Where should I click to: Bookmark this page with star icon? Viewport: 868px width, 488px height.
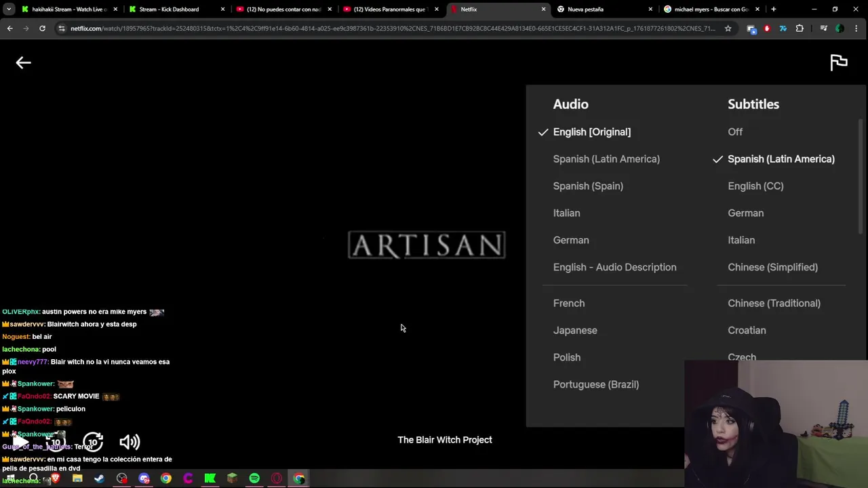coord(728,28)
